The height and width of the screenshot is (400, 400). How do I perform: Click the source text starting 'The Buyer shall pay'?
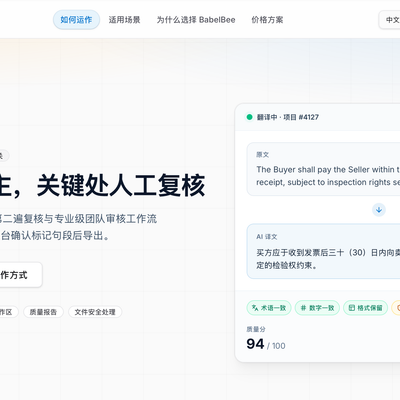pyautogui.click(x=328, y=176)
